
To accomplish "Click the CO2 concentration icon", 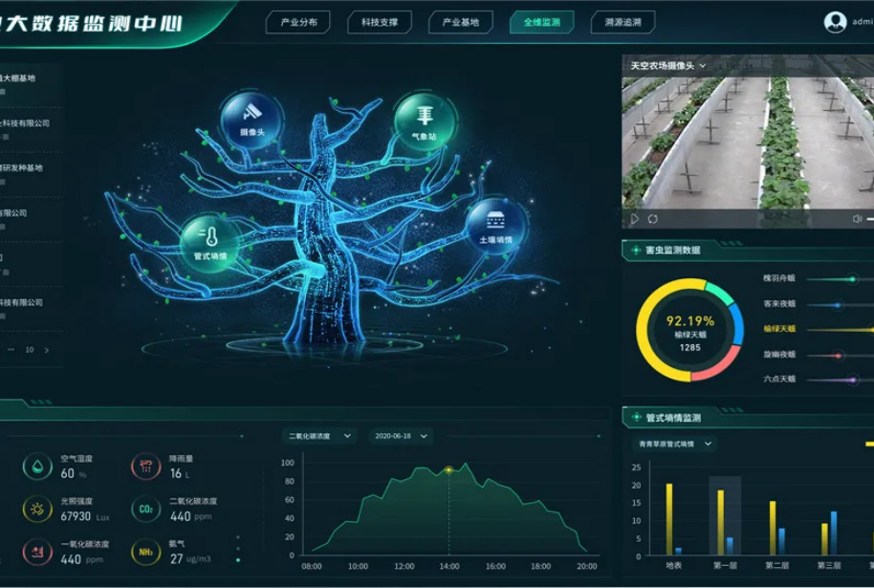I will point(145,510).
